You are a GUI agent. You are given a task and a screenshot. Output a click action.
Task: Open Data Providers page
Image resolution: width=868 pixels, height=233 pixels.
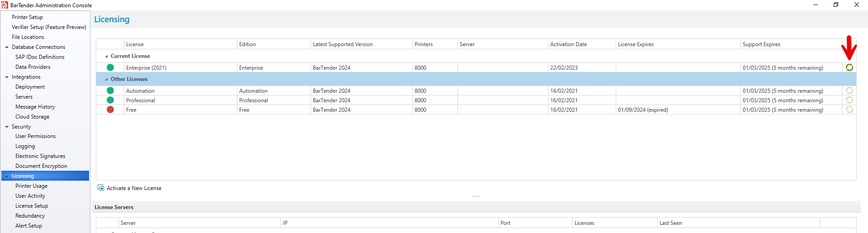click(33, 67)
